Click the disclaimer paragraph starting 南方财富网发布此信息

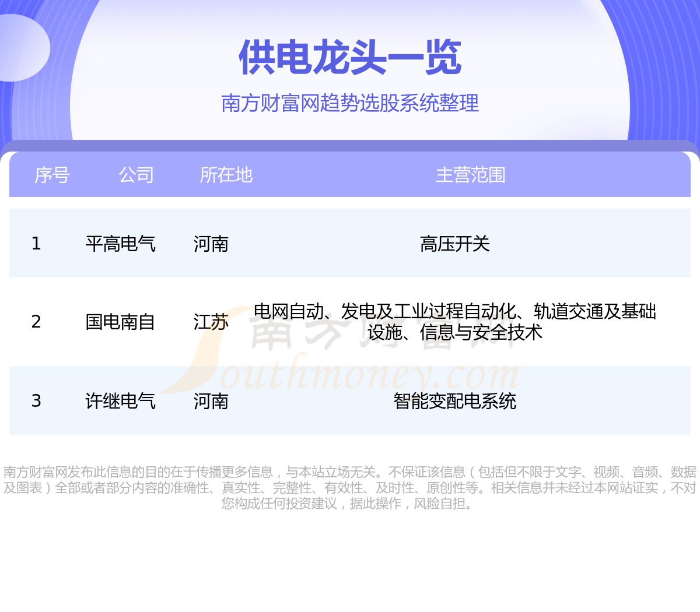pos(350,488)
